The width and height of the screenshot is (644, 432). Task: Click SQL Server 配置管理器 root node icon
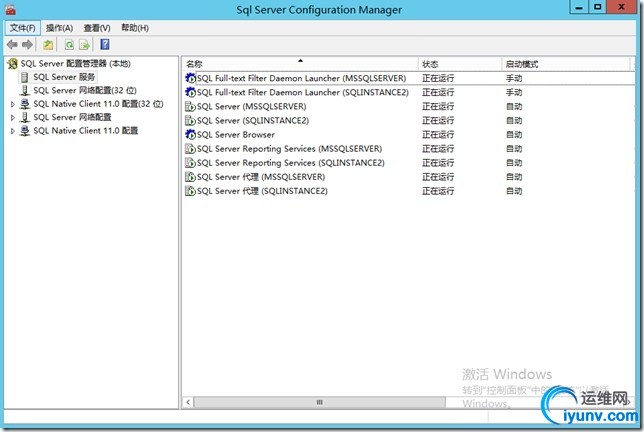(13, 64)
